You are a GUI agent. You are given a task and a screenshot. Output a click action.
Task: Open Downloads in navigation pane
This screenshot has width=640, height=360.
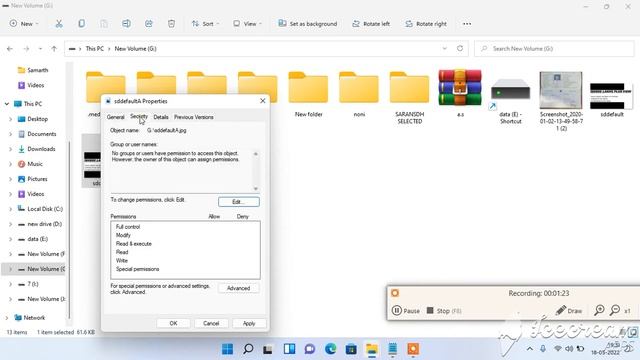click(37, 149)
